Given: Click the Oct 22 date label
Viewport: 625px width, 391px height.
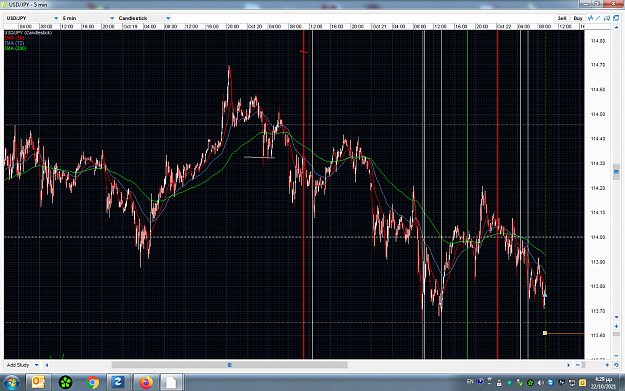Looking at the screenshot, I should pos(504,27).
